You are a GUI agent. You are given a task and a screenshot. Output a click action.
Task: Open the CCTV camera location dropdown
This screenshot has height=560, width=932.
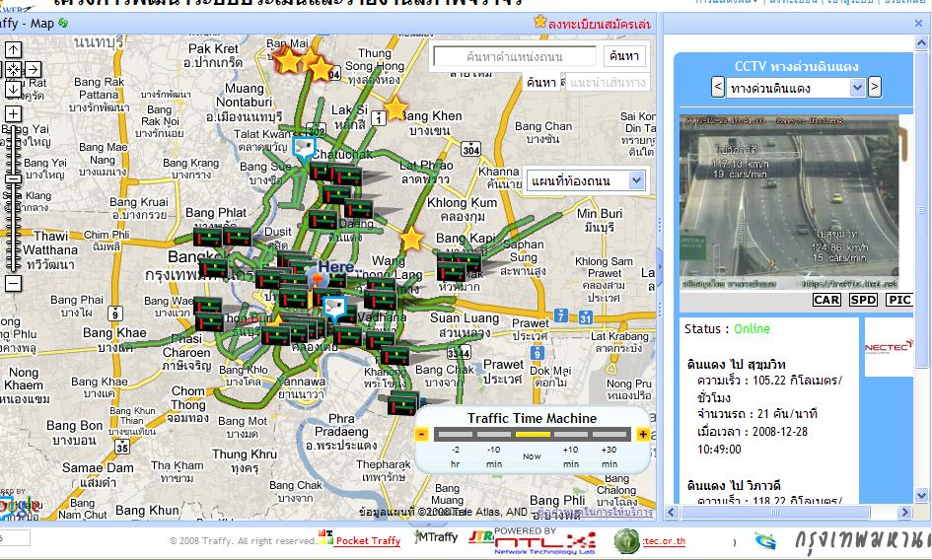(796, 89)
